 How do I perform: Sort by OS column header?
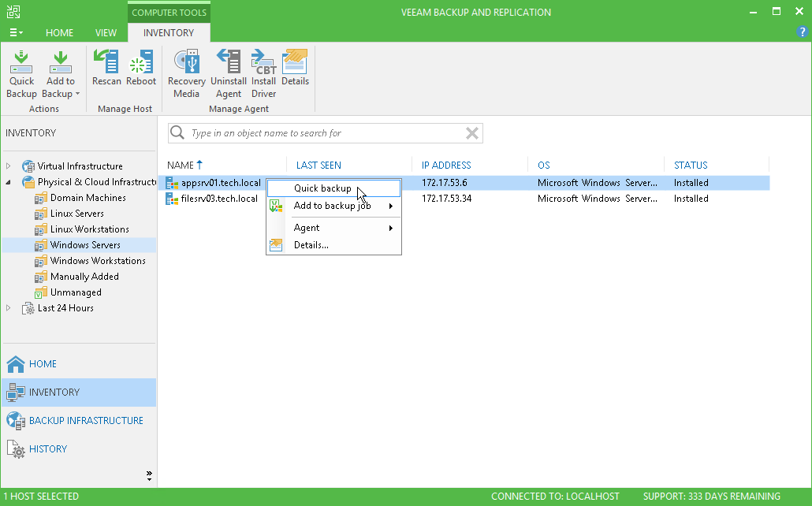point(543,166)
